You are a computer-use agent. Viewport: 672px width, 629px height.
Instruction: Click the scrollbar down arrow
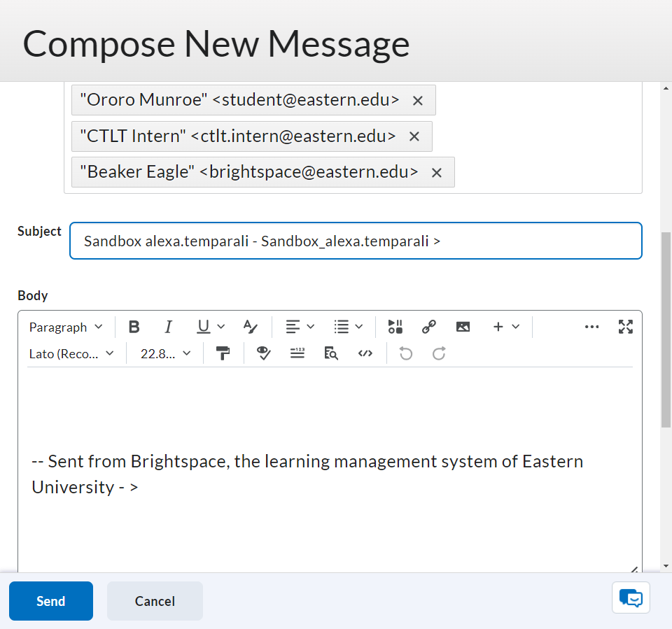666,565
